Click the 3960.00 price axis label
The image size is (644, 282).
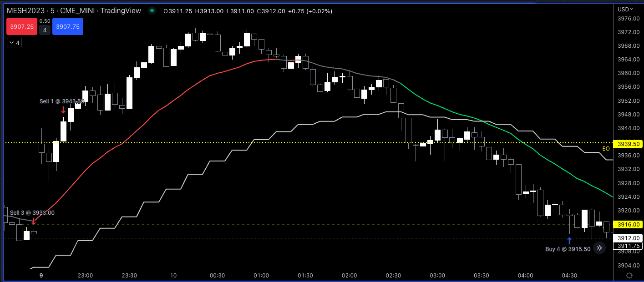[629, 73]
